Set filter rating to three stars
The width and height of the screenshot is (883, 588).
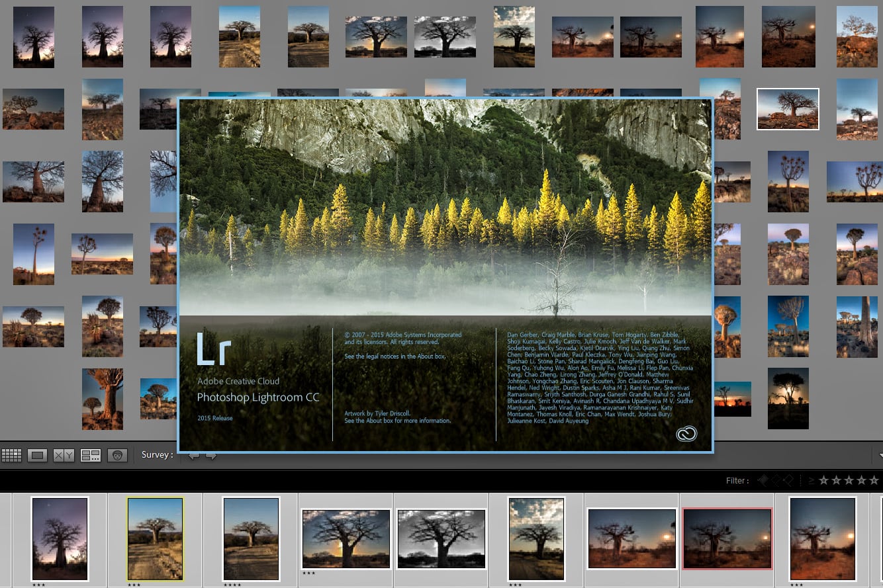(849, 481)
